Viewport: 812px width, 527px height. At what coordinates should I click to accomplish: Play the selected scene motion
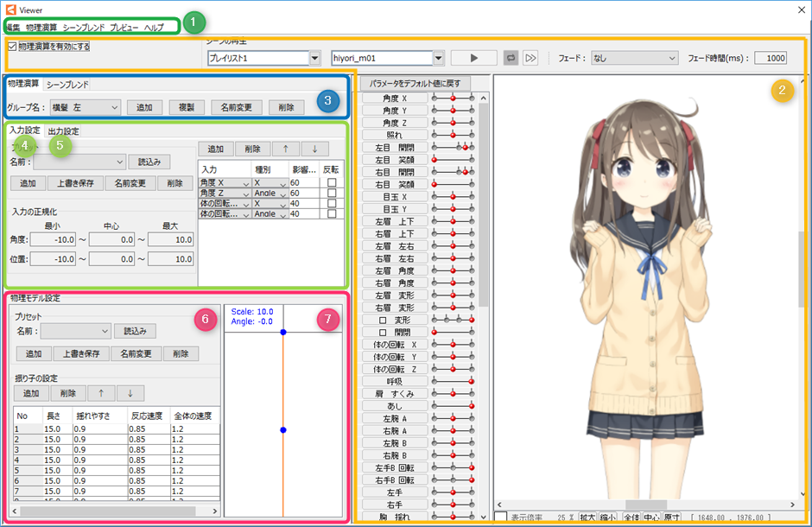(474, 58)
